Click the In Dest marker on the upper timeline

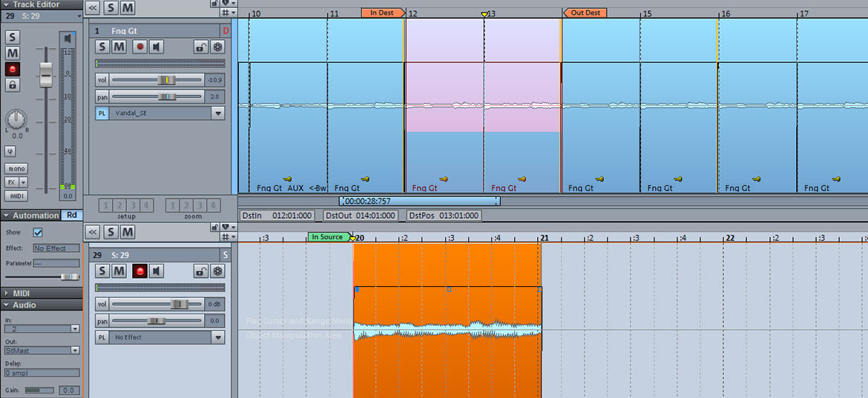click(384, 13)
